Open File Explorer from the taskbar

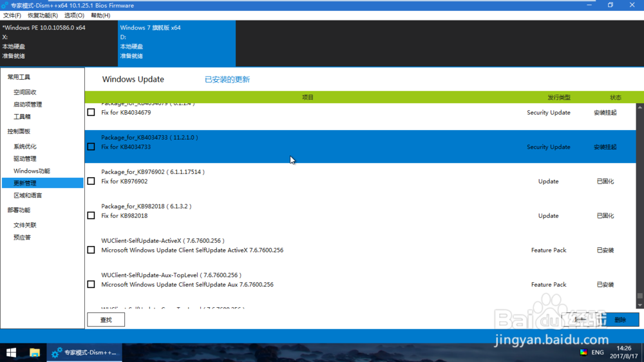pyautogui.click(x=35, y=352)
